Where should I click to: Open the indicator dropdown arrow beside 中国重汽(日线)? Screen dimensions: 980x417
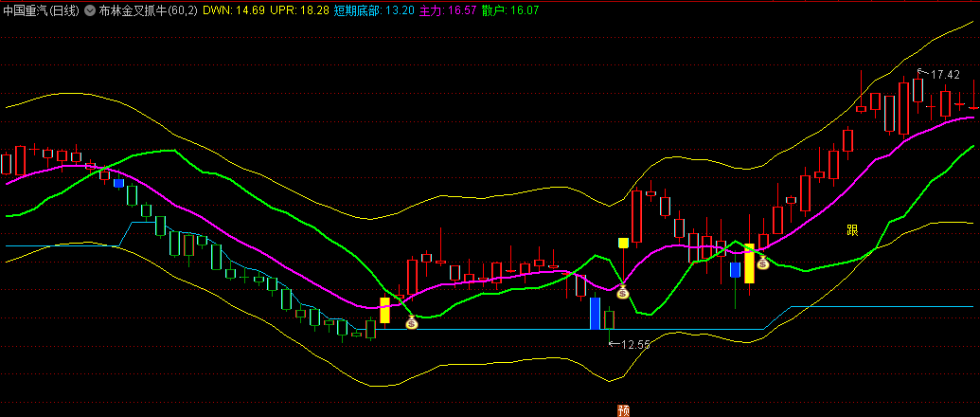pyautogui.click(x=90, y=10)
